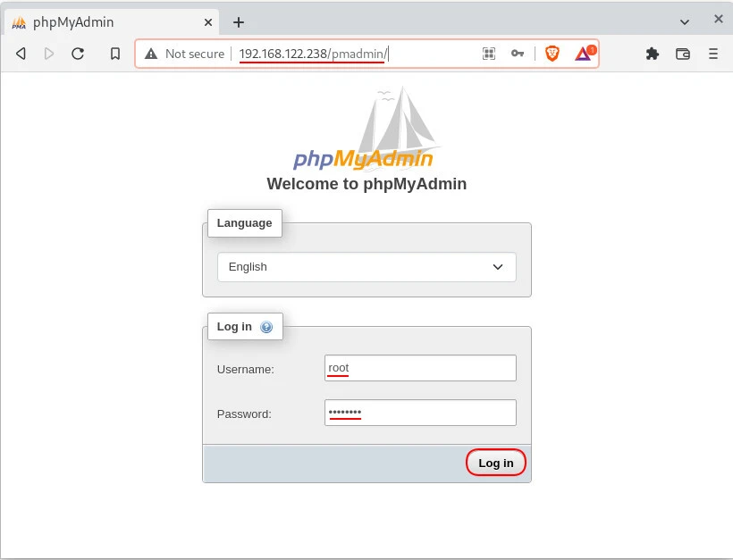Reload the phpMyAdmin page
The image size is (733, 560).
coord(78,54)
